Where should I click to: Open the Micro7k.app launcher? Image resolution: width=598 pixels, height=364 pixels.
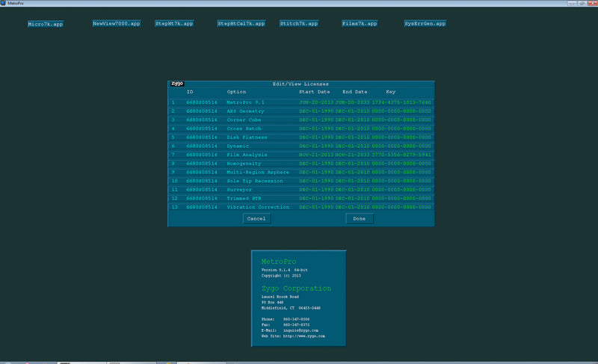click(46, 24)
